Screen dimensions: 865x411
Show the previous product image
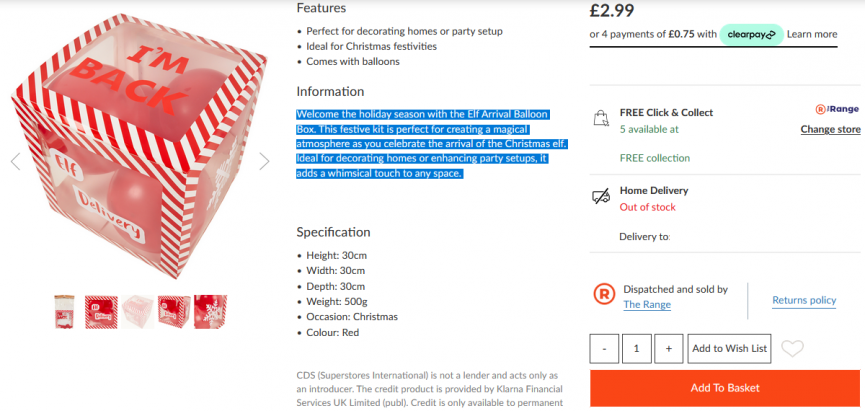15,161
